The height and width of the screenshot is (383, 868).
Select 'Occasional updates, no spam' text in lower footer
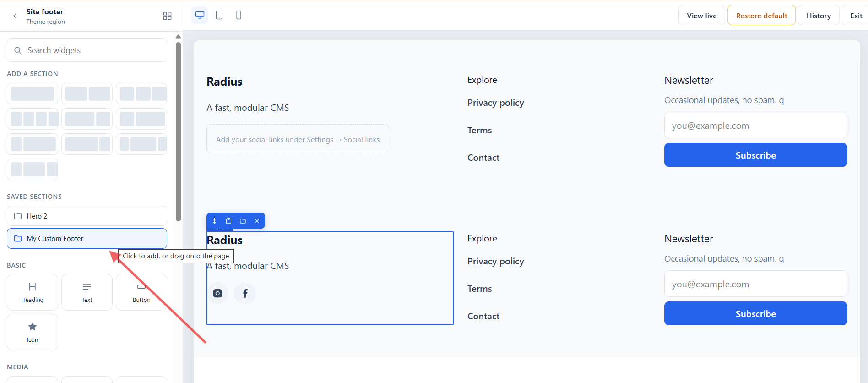point(724,258)
